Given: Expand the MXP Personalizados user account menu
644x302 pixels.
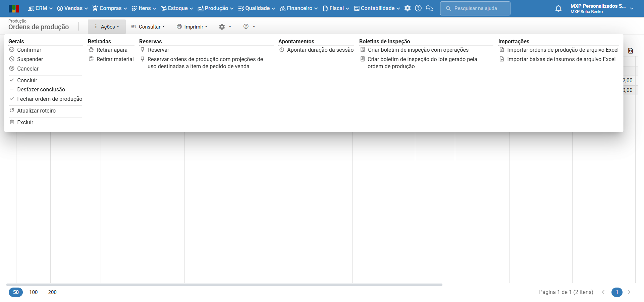Looking at the screenshot, I should [602, 8].
